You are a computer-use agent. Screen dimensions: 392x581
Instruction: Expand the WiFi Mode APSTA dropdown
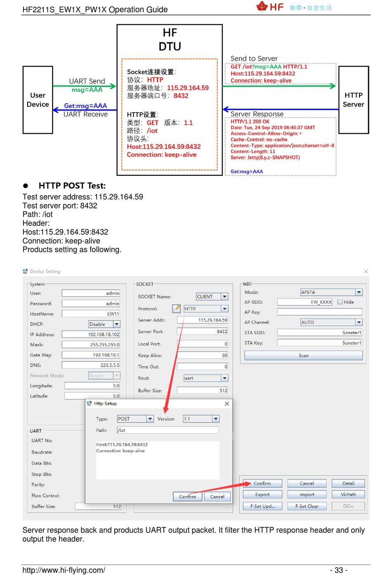click(359, 292)
